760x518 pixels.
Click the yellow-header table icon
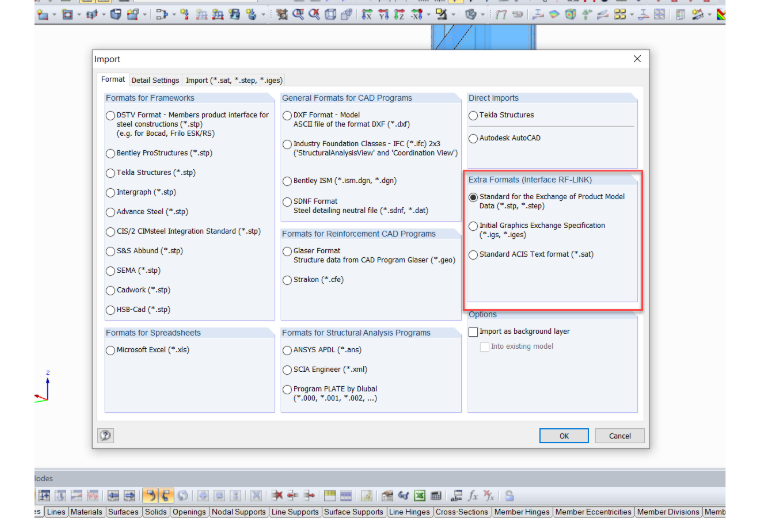pyautogui.click(x=330, y=496)
